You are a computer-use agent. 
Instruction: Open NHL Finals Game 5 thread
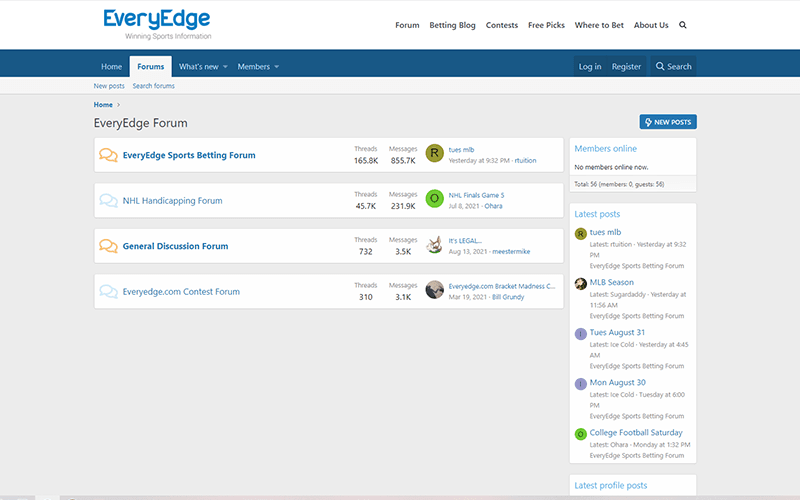point(476,195)
